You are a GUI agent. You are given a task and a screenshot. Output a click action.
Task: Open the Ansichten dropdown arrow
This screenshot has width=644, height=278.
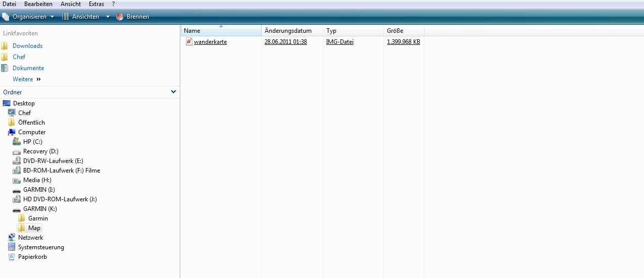click(108, 17)
